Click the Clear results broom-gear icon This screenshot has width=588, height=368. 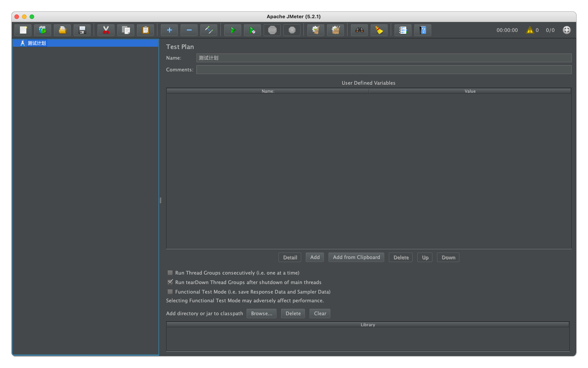[316, 30]
